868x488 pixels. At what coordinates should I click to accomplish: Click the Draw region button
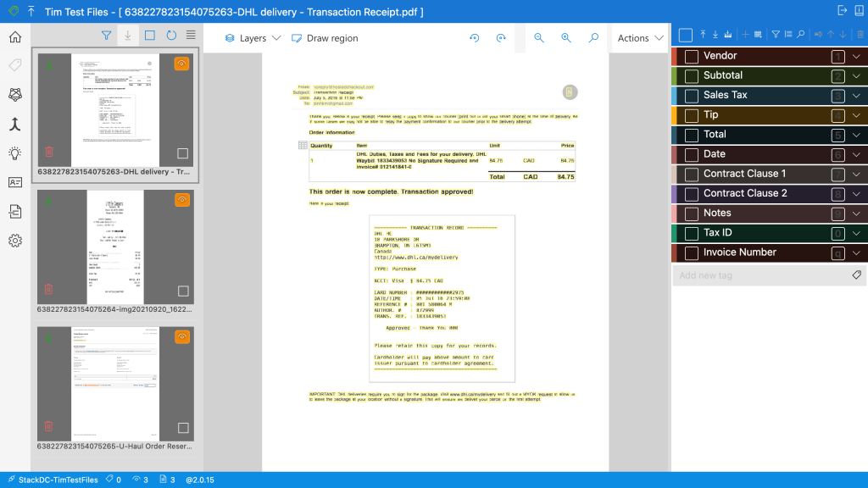pos(325,37)
